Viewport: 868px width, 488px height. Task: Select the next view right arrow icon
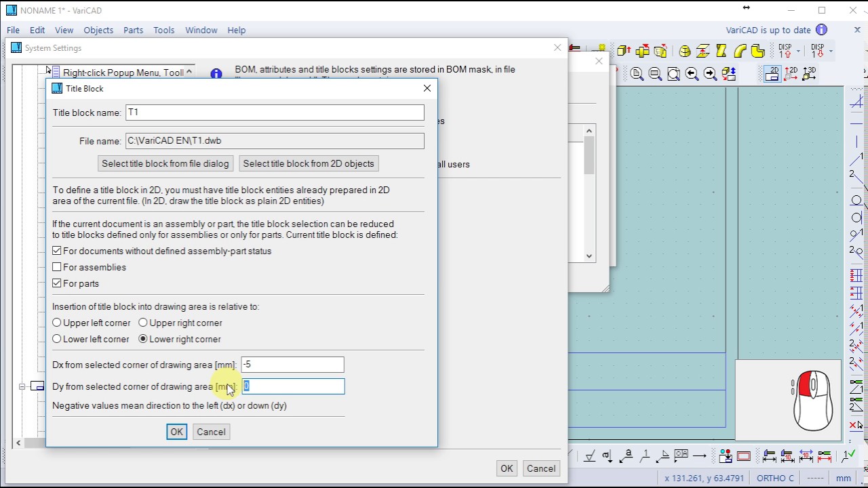[710, 74]
